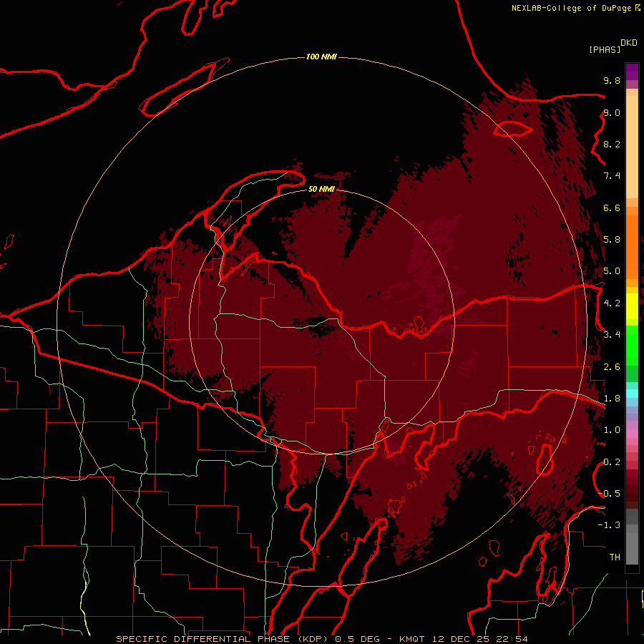Viewport: 644px width, 644px height.
Task: Click the 3.4 value on color scale
Action: point(612,335)
